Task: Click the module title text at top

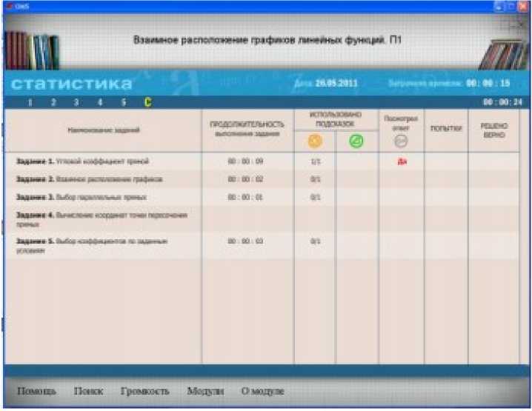Action: [x=267, y=40]
